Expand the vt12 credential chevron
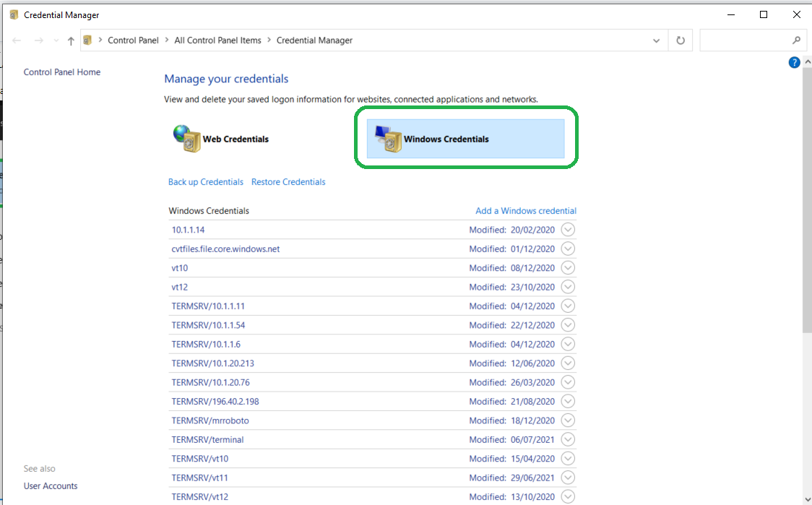Viewport: 812px width, 505px height. coord(568,287)
